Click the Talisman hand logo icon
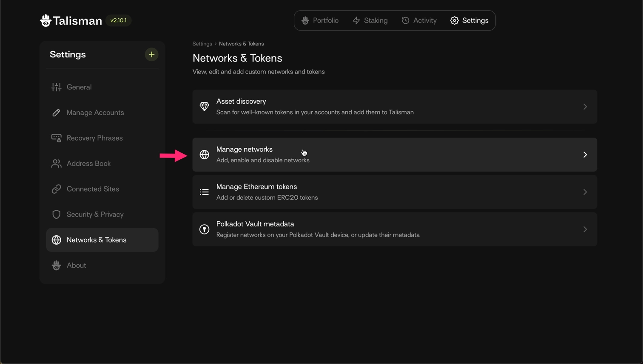This screenshot has height=364, width=643. click(x=46, y=20)
